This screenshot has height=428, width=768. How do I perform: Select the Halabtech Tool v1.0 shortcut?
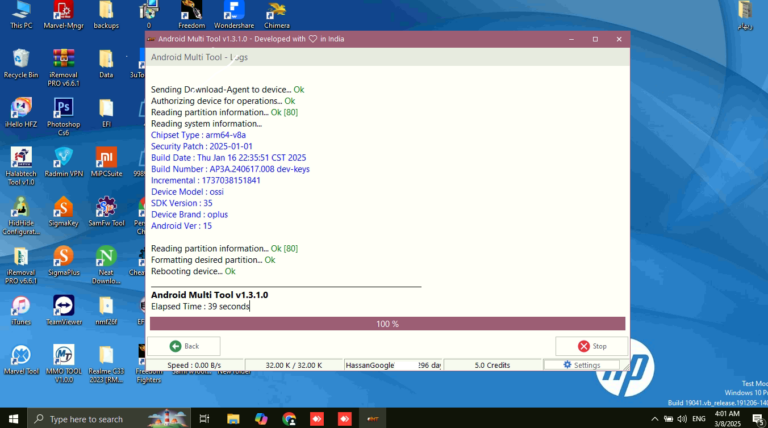[x=21, y=166]
